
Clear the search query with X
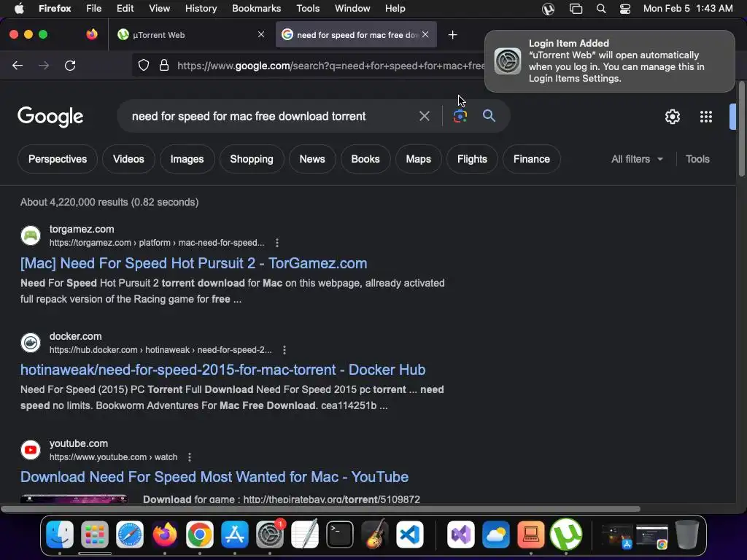click(x=424, y=116)
